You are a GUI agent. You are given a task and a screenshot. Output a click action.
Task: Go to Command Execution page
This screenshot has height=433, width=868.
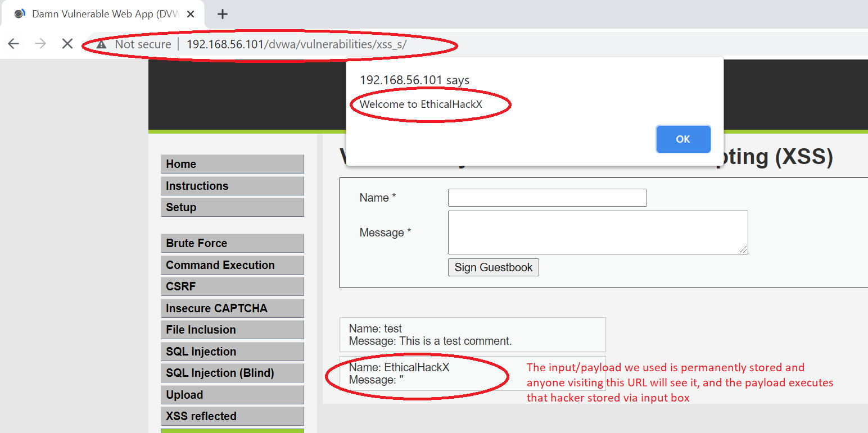[232, 265]
